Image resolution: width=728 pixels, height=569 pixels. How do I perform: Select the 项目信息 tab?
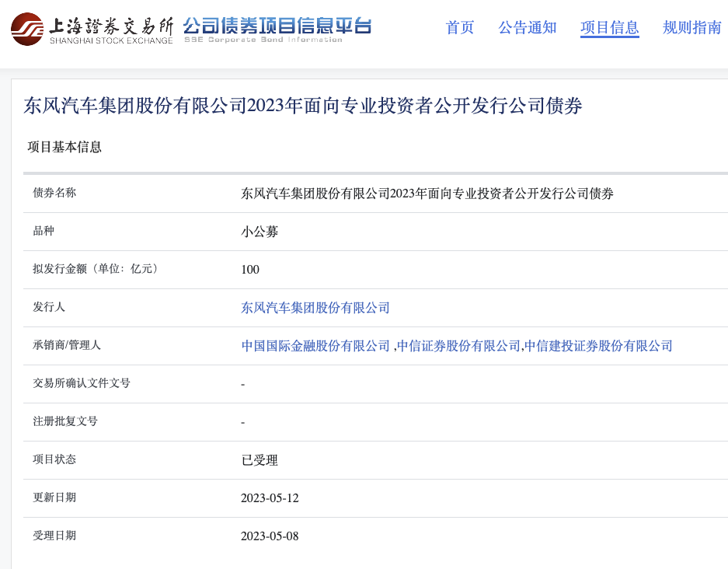pyautogui.click(x=610, y=27)
